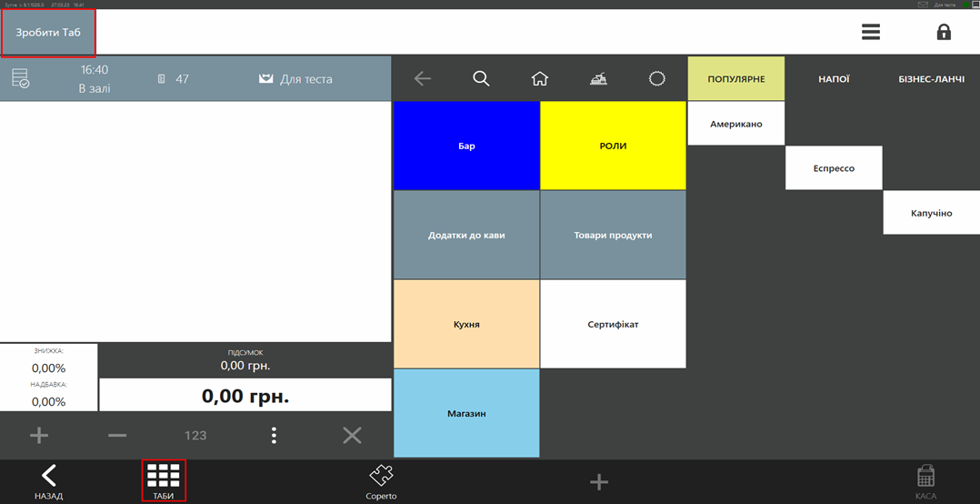Open ТАБИ grid icon
Screen dimensions: 980x504
click(164, 479)
